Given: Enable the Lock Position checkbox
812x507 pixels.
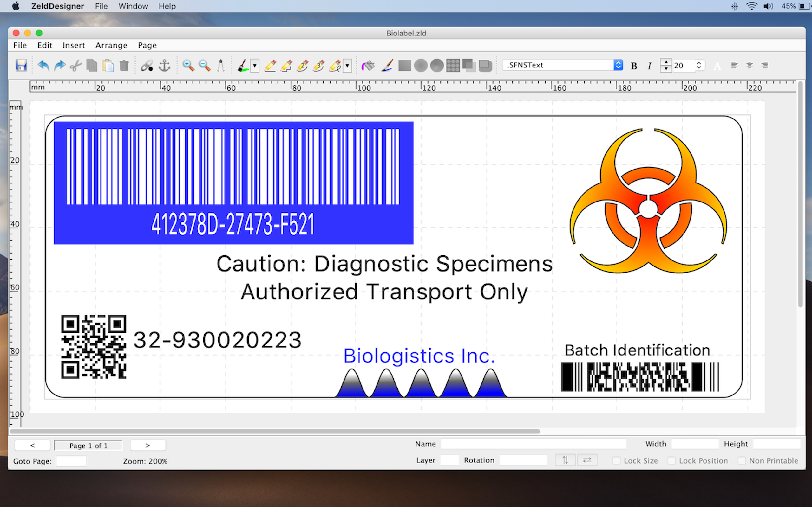Looking at the screenshot, I should coord(671,461).
